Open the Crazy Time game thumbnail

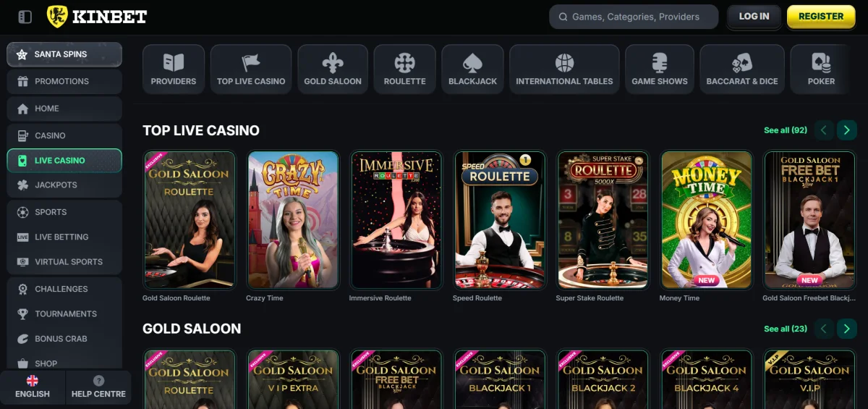293,220
